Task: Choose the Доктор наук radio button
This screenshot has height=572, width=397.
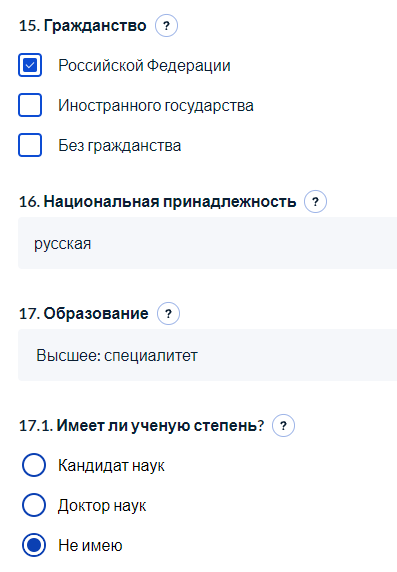Action: 34,505
